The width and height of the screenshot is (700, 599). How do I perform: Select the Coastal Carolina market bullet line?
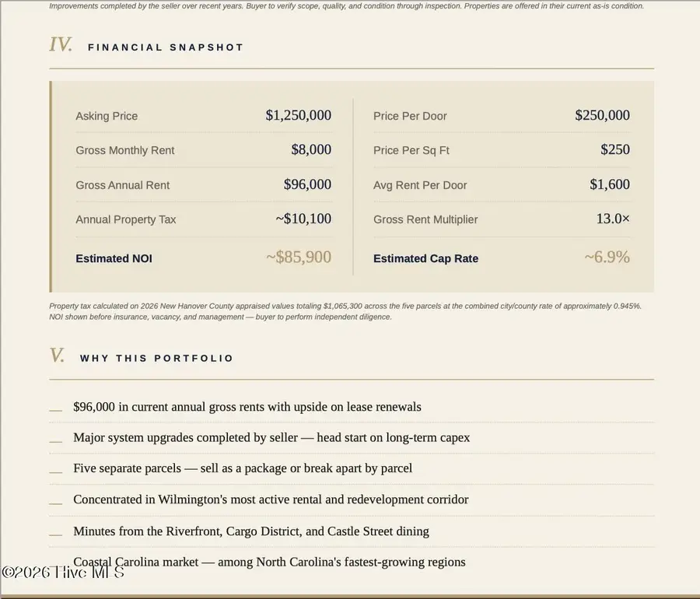269,562
